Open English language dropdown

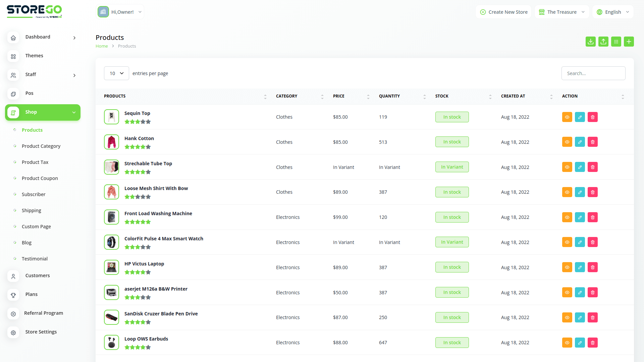(x=613, y=12)
